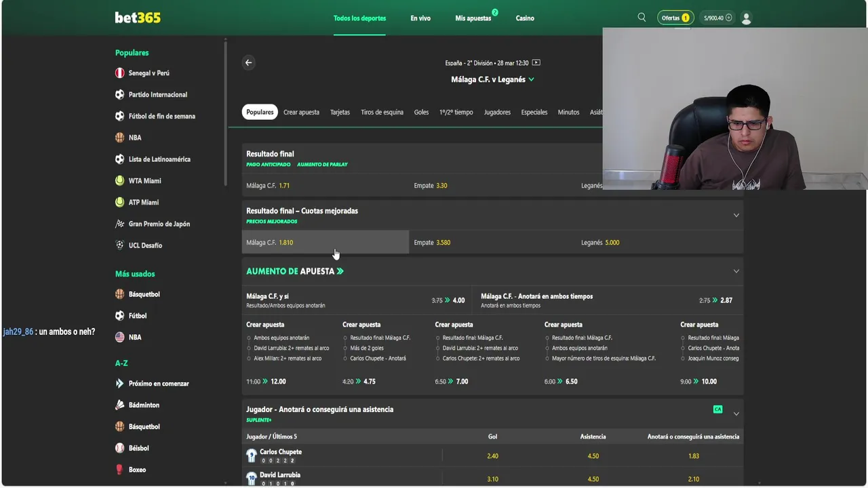Click the Ofertas button
The image size is (868, 488).
[675, 18]
